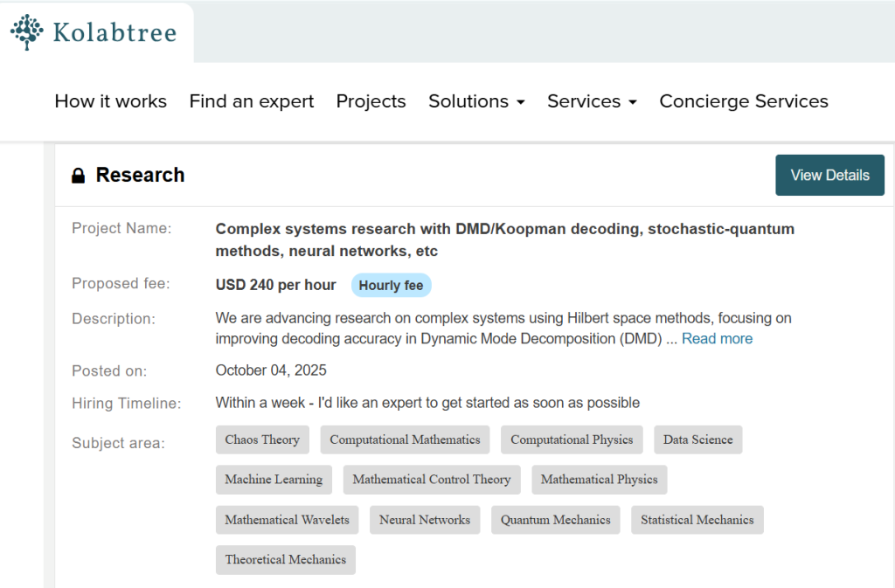Screen dimensions: 895x588
Task: Click Read more in the description
Action: tap(717, 339)
